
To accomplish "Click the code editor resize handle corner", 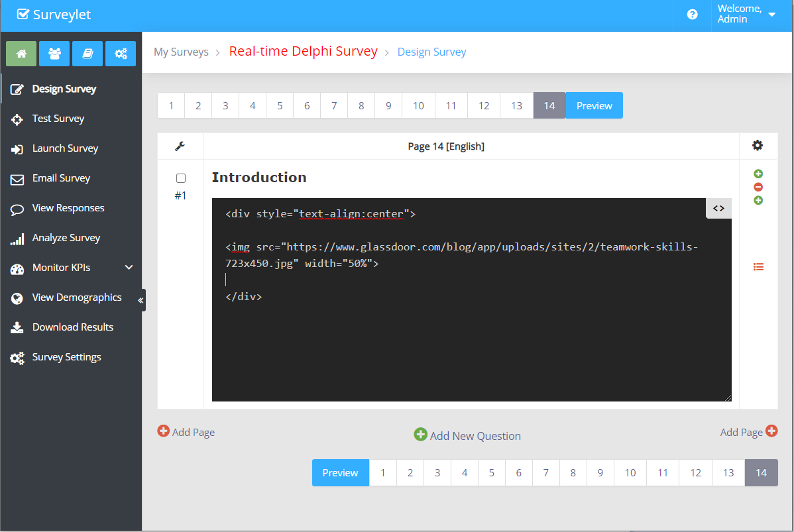I will click(728, 398).
